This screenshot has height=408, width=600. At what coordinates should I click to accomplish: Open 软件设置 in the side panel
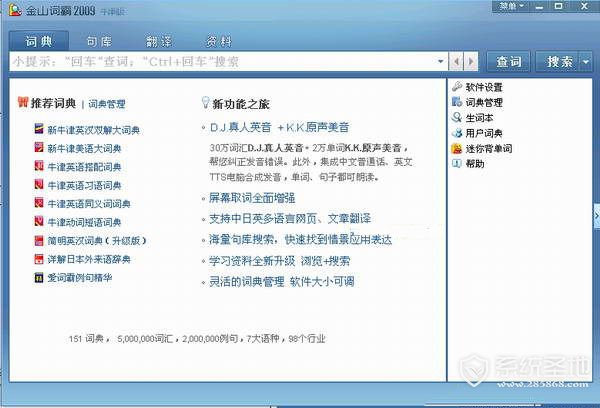pyautogui.click(x=484, y=87)
